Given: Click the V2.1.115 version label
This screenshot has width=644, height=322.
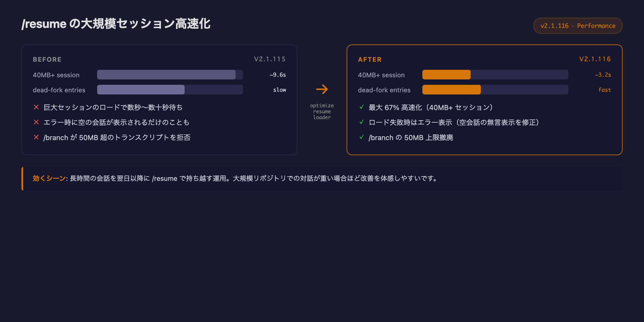Looking at the screenshot, I should pos(270,59).
